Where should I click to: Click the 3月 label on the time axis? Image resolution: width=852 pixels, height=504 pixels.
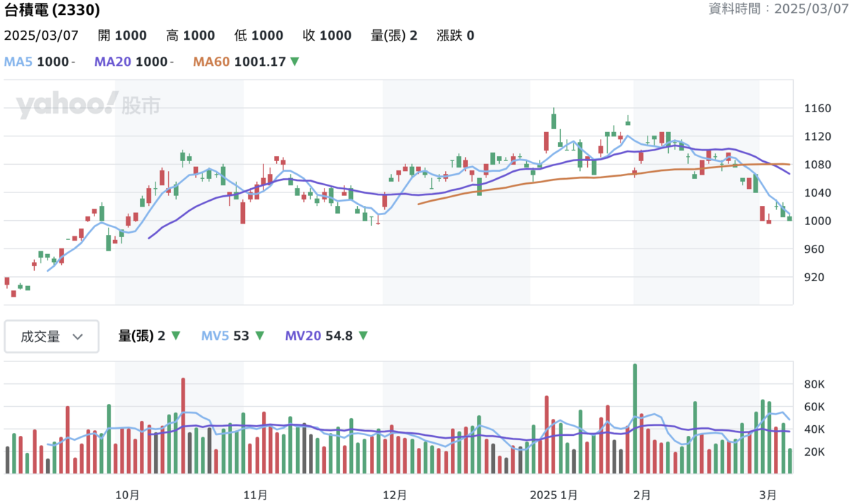pos(767,494)
